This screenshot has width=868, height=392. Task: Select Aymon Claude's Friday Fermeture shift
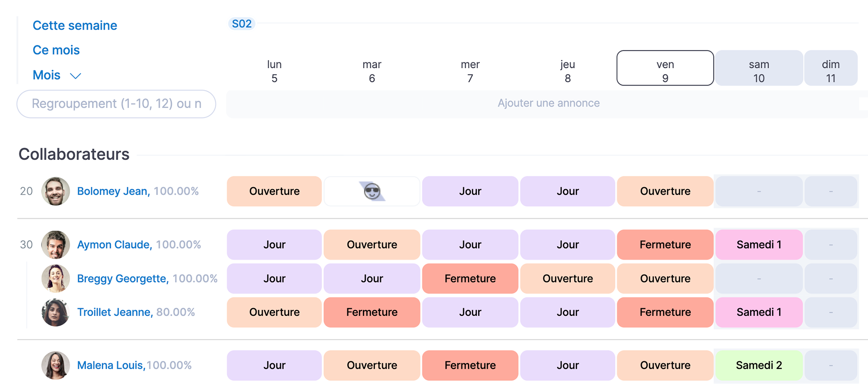665,245
